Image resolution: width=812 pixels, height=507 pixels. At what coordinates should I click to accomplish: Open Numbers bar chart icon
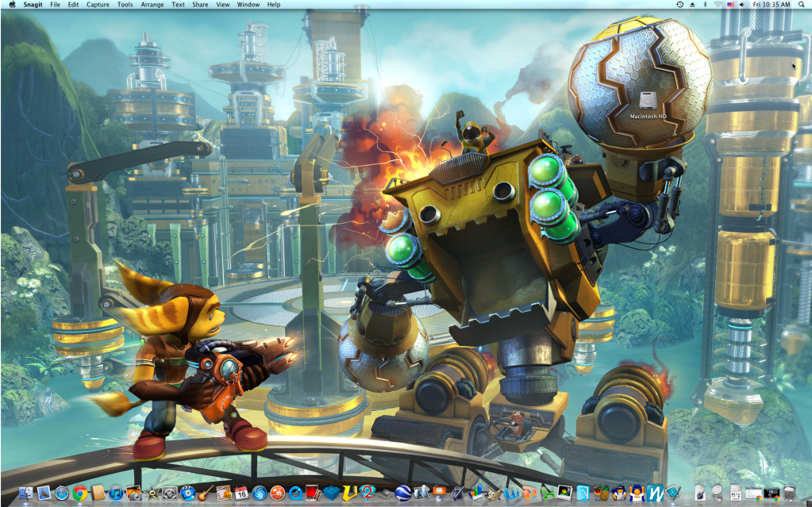pos(475,493)
